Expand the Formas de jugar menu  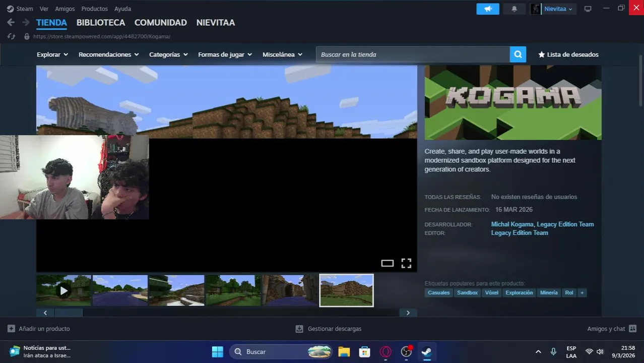point(225,54)
